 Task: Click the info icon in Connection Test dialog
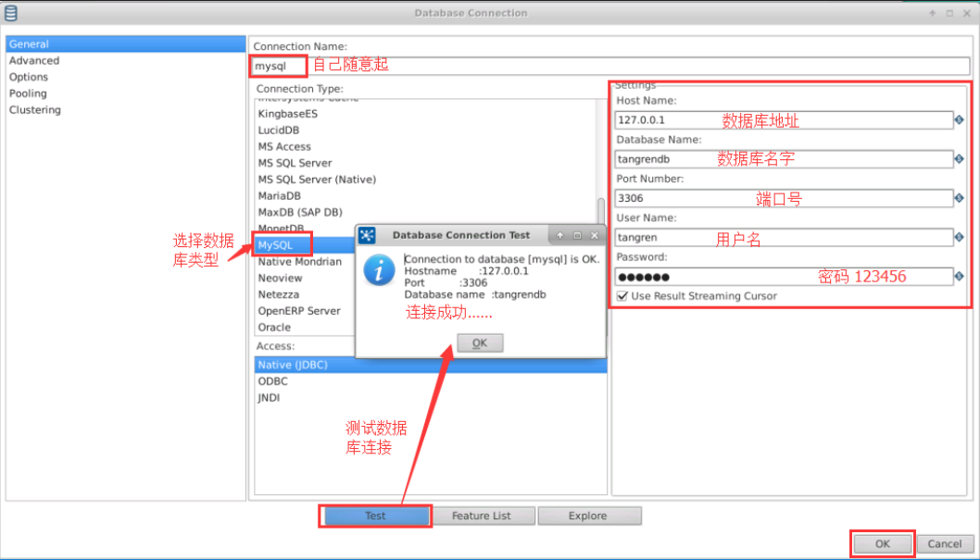click(x=379, y=270)
